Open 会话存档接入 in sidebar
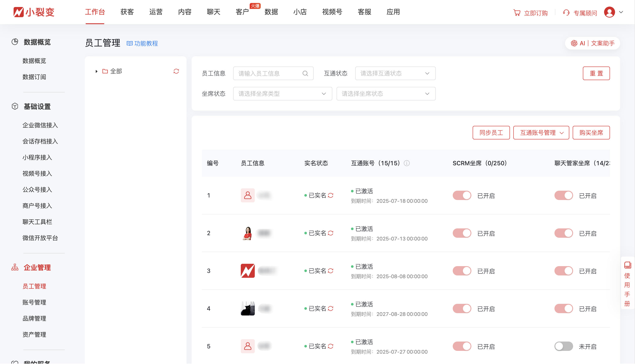635x364 pixels. [40, 142]
